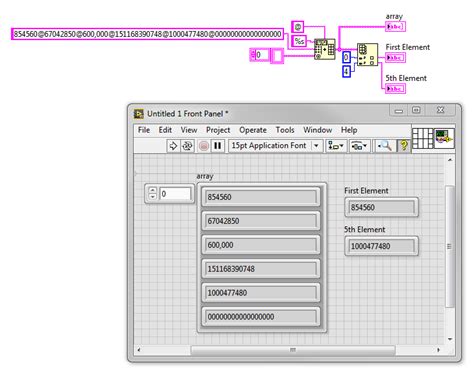Image resolution: width=474 pixels, height=370 pixels.
Task: Open the Window menu
Action: (x=317, y=130)
